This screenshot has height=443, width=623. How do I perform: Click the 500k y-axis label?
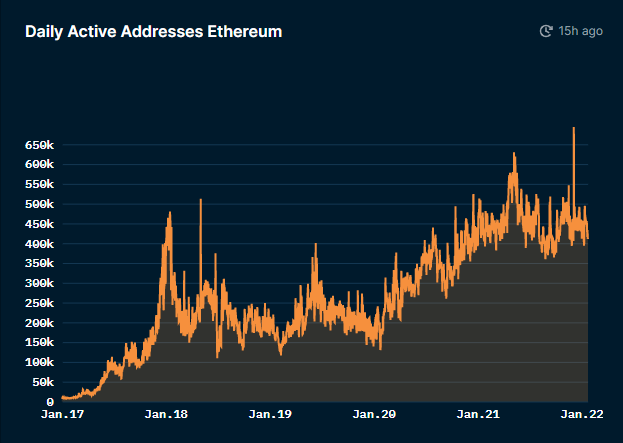tap(39, 204)
